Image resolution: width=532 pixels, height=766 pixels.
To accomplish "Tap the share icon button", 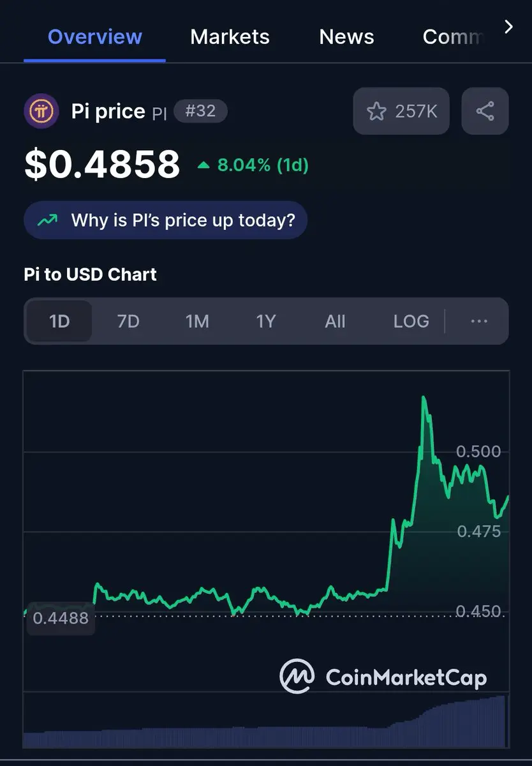I will click(x=485, y=111).
